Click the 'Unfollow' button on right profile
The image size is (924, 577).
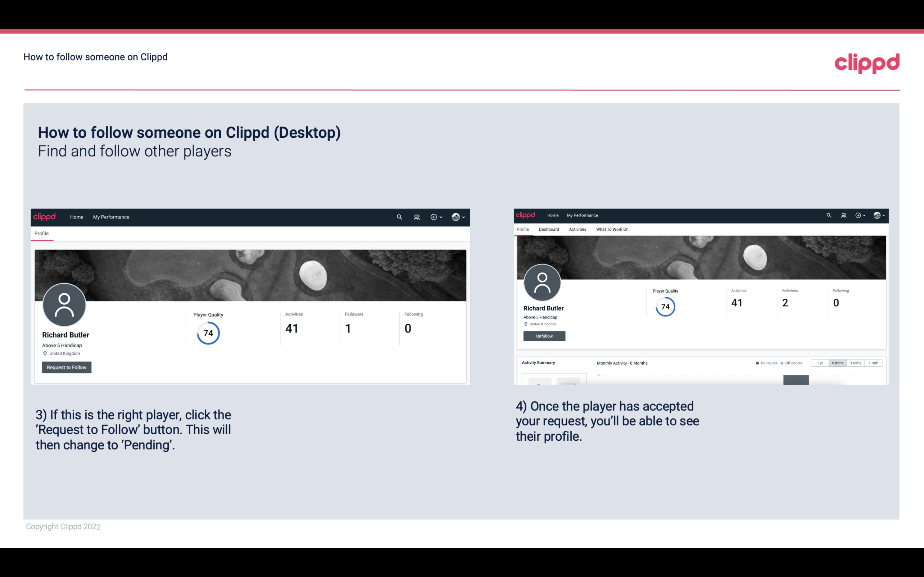click(x=543, y=336)
